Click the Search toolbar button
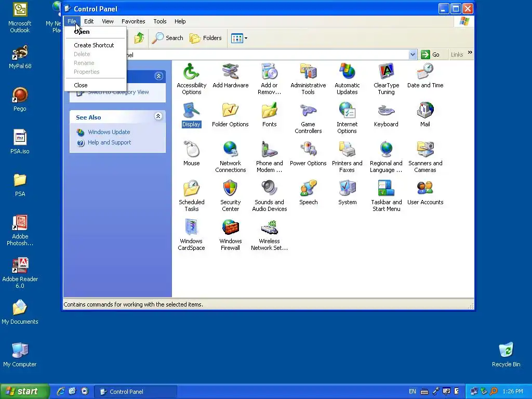 click(168, 38)
